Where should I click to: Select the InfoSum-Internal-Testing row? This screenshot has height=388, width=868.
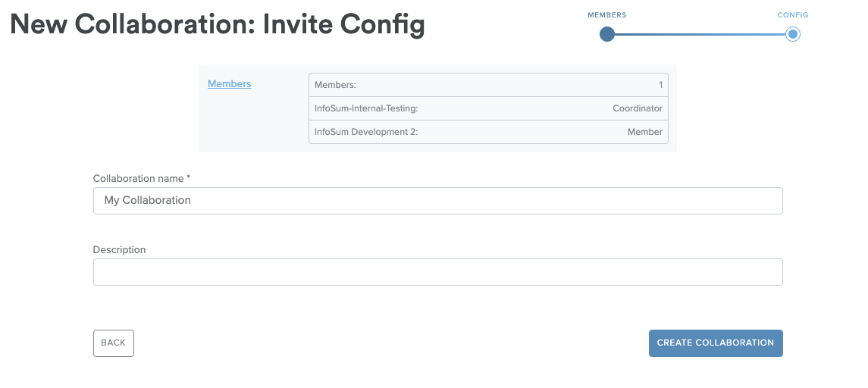pyautogui.click(x=488, y=108)
